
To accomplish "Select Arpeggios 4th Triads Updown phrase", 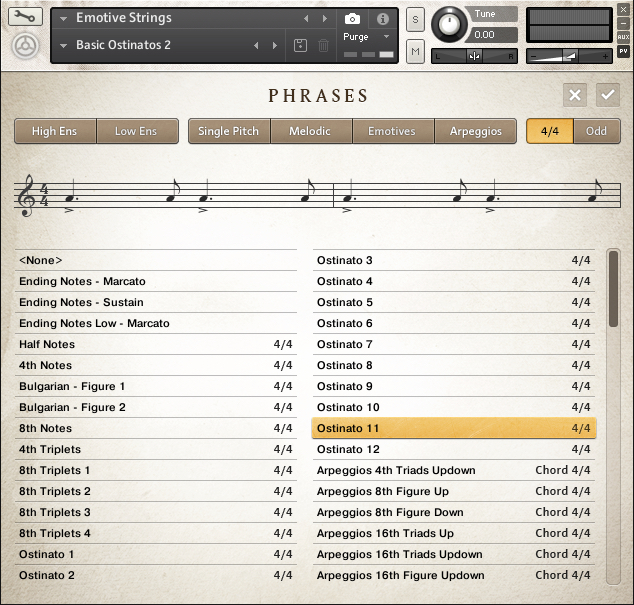I will pos(454,470).
